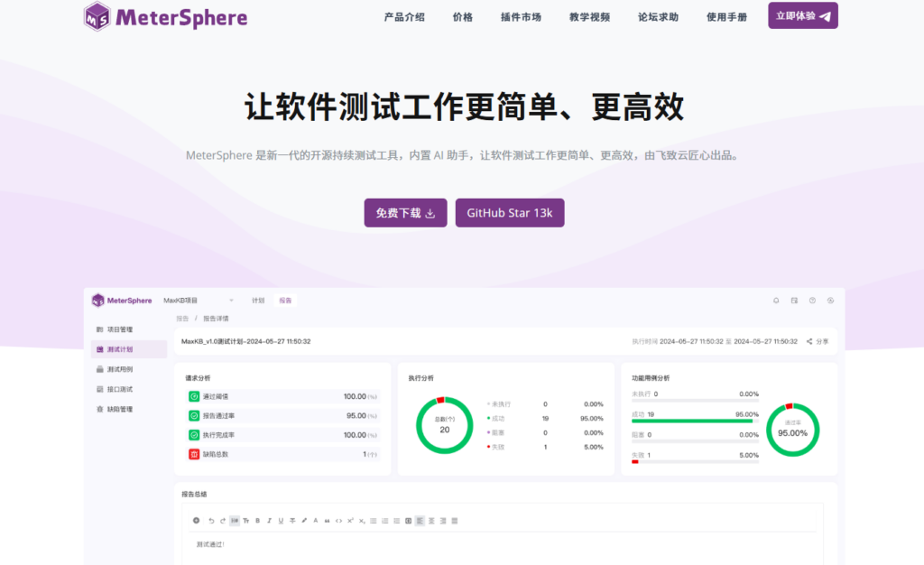
Task: Toggle italic formatting in the report editor
Action: pyautogui.click(x=269, y=521)
